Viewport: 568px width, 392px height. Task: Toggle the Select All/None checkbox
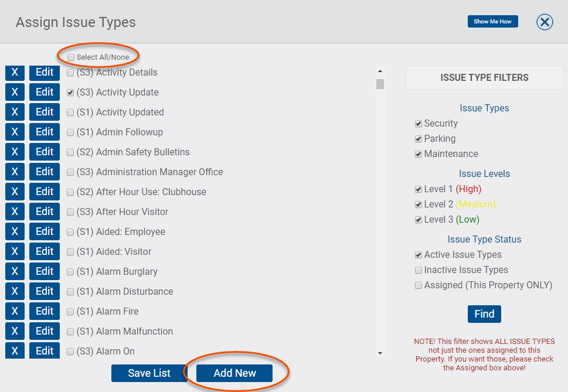pos(71,57)
